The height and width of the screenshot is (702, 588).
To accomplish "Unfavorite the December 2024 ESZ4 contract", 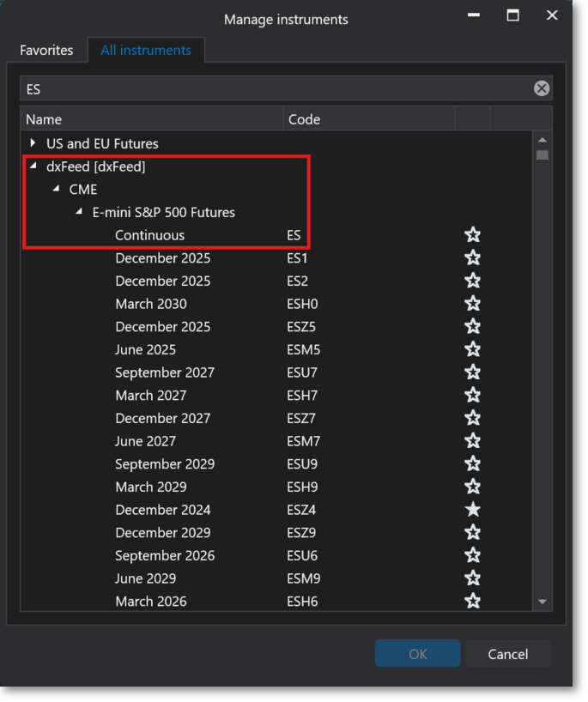I will click(x=473, y=509).
